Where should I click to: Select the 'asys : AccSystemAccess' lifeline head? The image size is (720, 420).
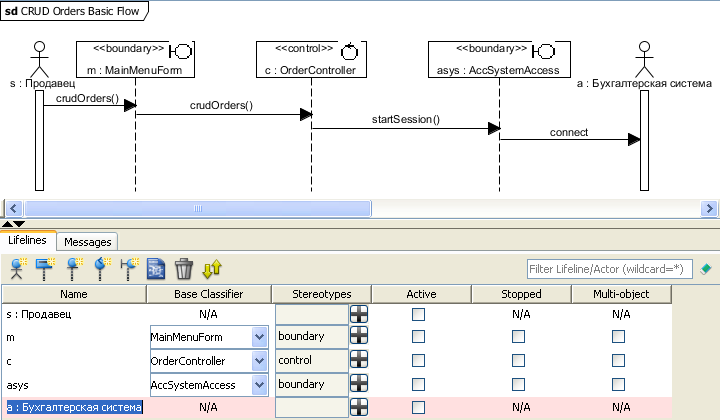tap(499, 59)
